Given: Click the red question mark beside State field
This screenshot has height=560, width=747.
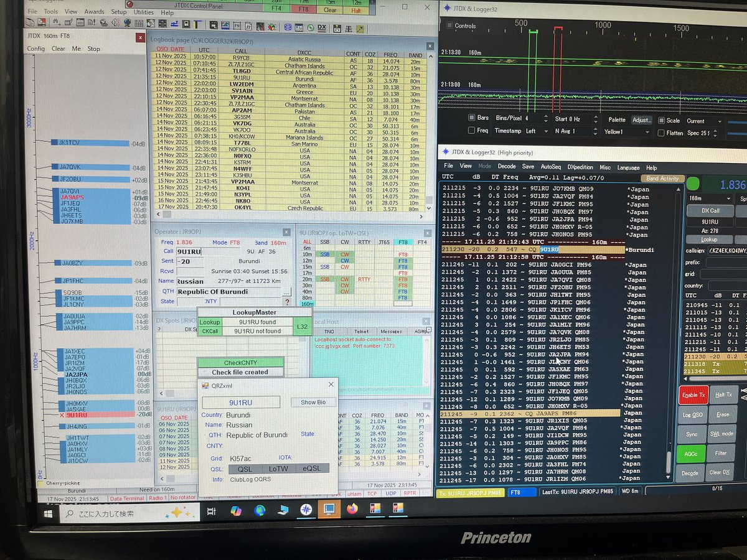Looking at the screenshot, I should [x=287, y=301].
